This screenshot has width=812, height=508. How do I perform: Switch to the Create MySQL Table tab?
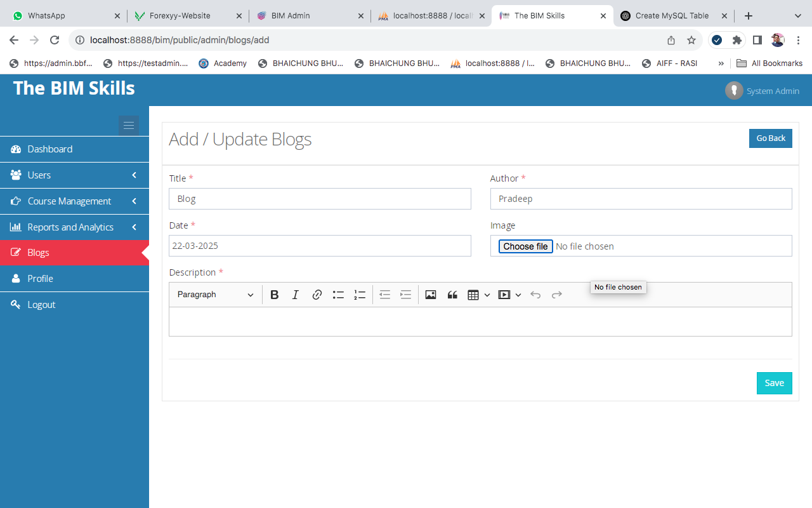(x=675, y=15)
